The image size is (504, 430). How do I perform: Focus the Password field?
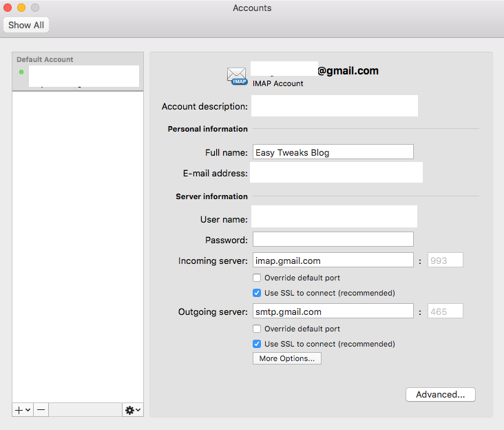tap(333, 239)
